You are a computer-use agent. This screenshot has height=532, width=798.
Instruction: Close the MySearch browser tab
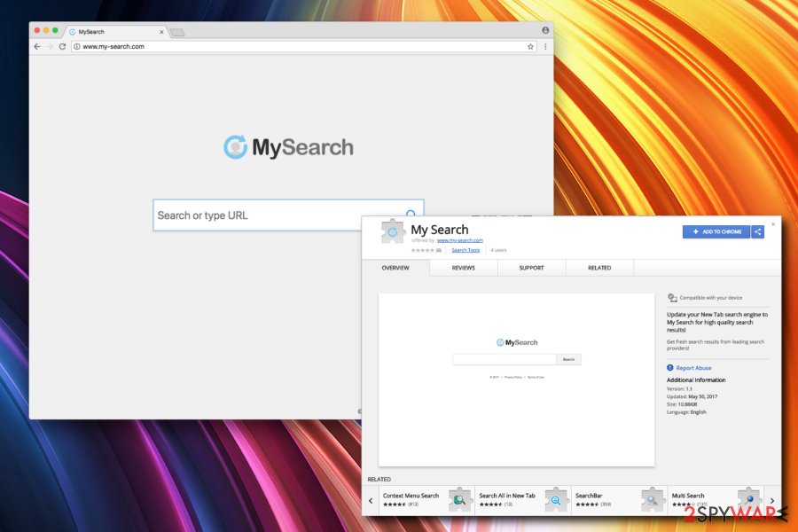pos(161,32)
